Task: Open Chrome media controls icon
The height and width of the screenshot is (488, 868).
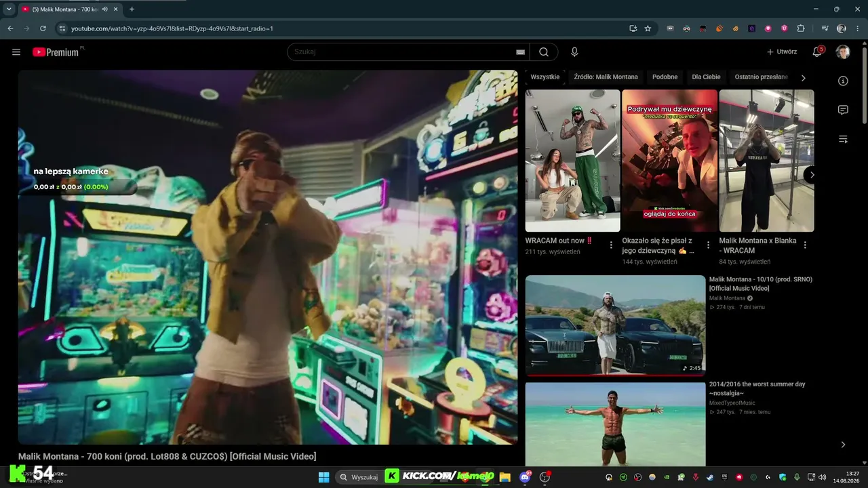Action: (825, 28)
